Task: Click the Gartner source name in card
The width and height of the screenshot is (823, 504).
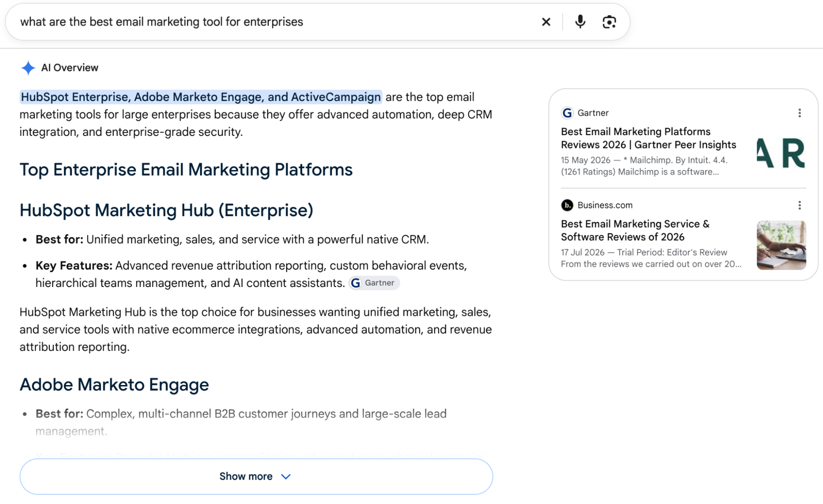Action: (x=593, y=113)
